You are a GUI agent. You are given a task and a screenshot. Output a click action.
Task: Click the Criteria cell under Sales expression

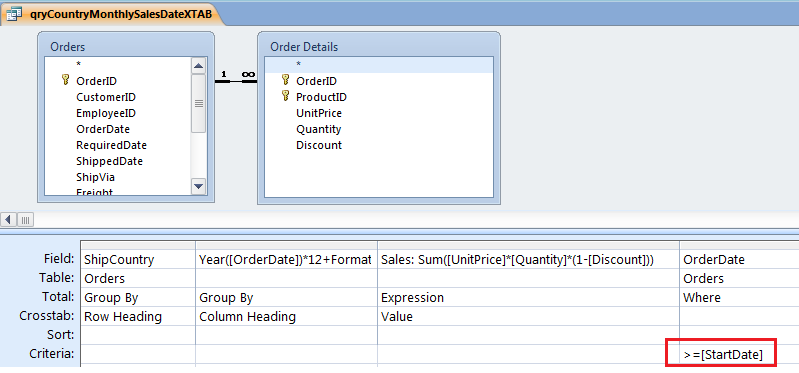(x=528, y=354)
